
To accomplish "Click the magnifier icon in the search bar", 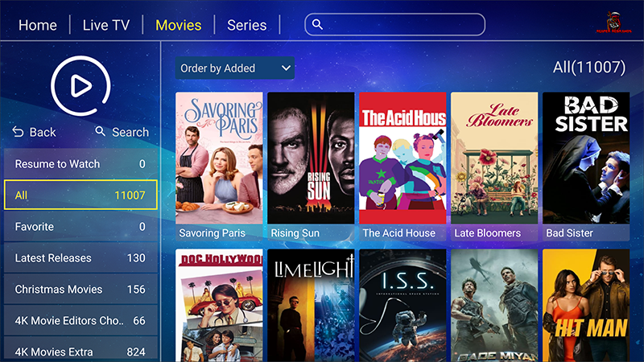I will tap(317, 25).
